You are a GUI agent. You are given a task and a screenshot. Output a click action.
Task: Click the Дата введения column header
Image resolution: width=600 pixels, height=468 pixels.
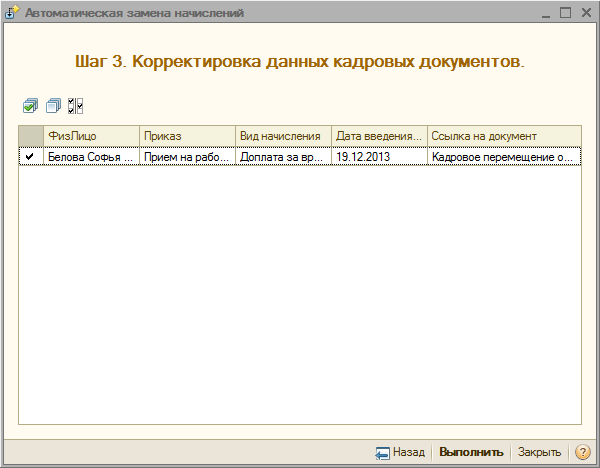pyautogui.click(x=378, y=135)
